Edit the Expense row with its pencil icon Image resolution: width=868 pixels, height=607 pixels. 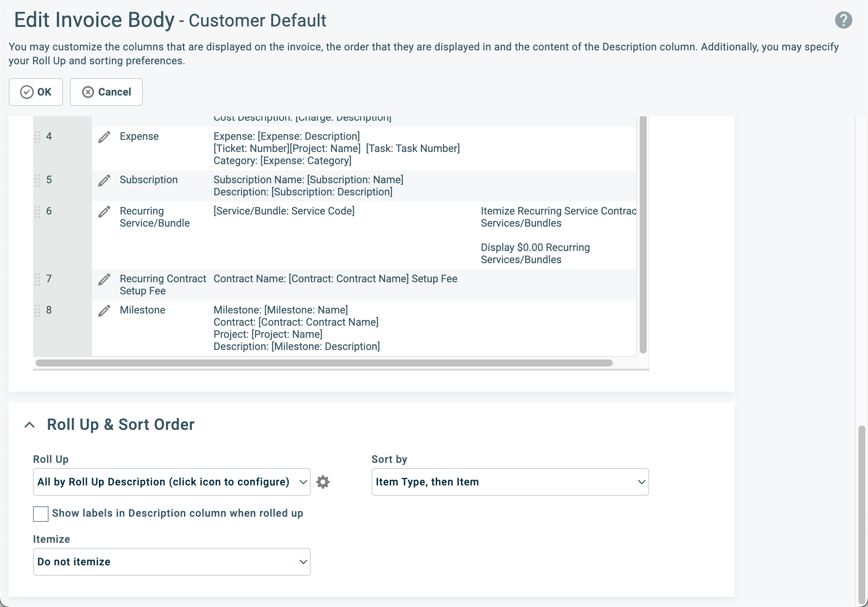104,137
